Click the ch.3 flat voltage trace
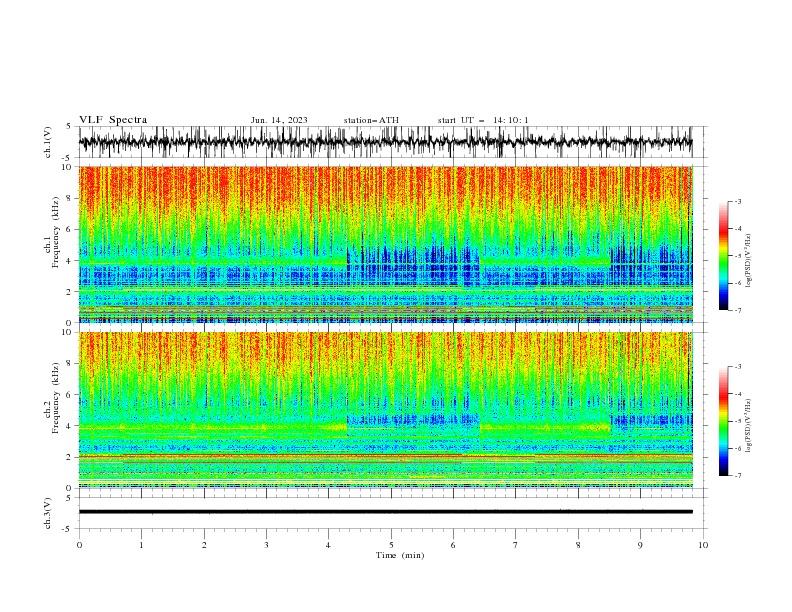Image resolution: width=792 pixels, height=612 pixels. pos(385,512)
